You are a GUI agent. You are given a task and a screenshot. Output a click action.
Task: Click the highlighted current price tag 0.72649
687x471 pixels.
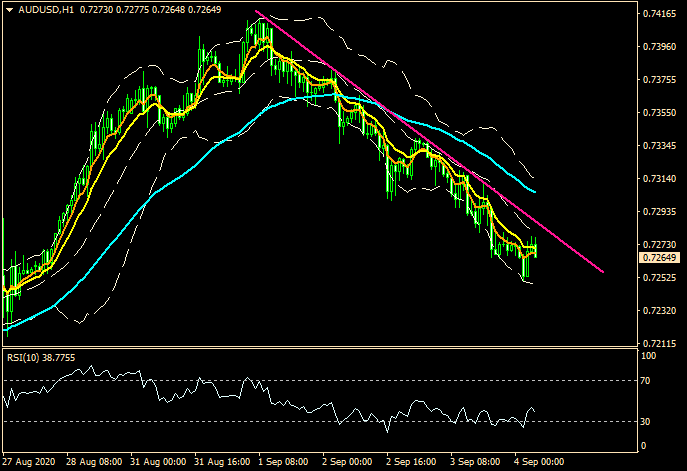(x=658, y=259)
